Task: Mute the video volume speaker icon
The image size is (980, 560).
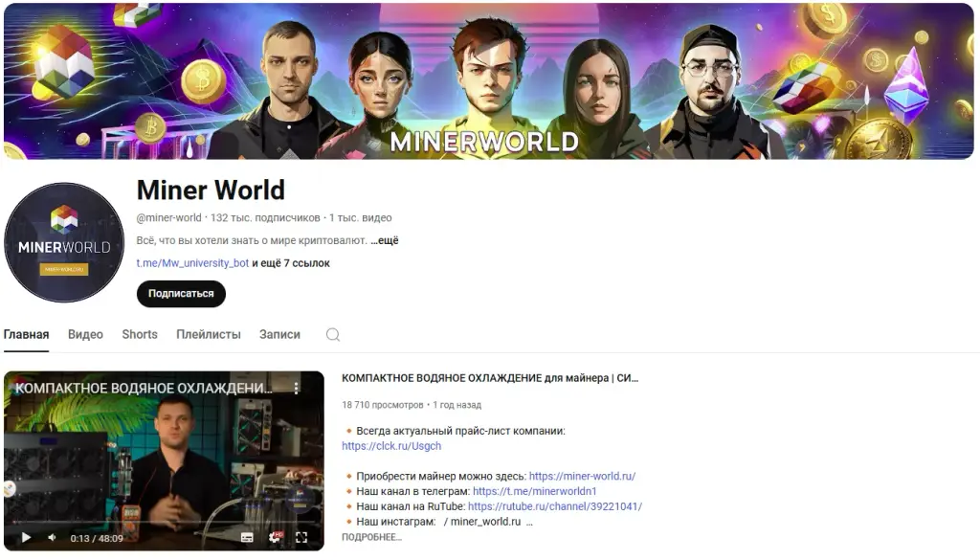Action: (52, 537)
